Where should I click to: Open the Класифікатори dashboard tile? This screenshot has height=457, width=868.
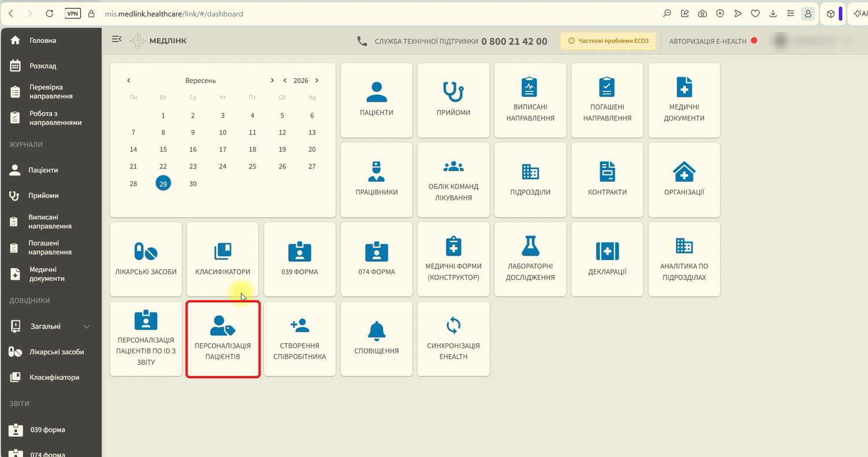click(223, 259)
